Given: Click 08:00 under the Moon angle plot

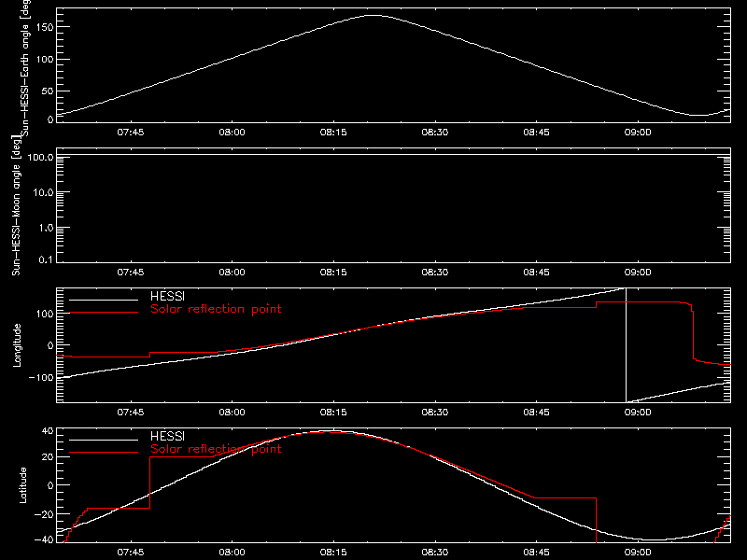Looking at the screenshot, I should point(232,273).
